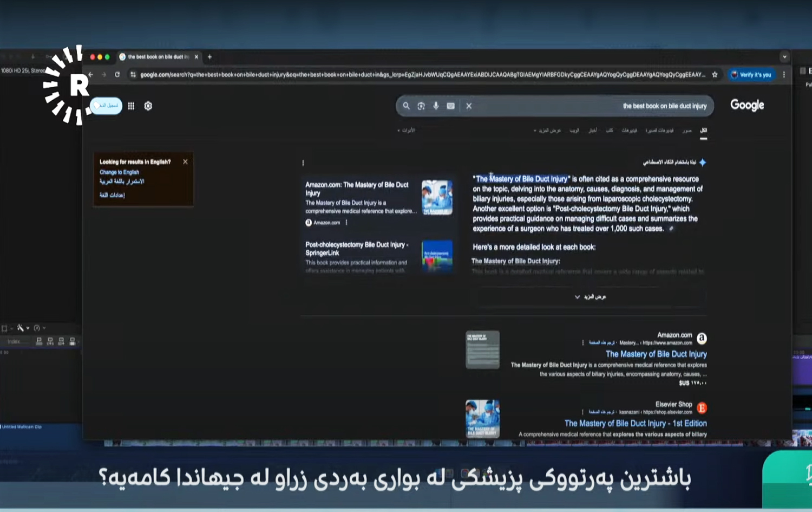
Task: Reload the current page
Action: (117, 75)
